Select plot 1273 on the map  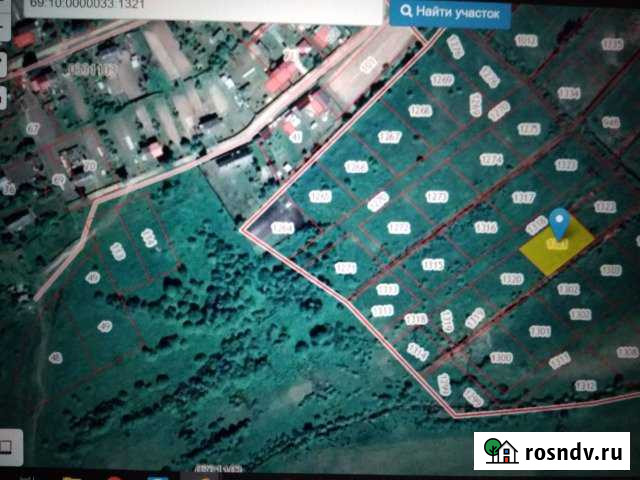[436, 197]
